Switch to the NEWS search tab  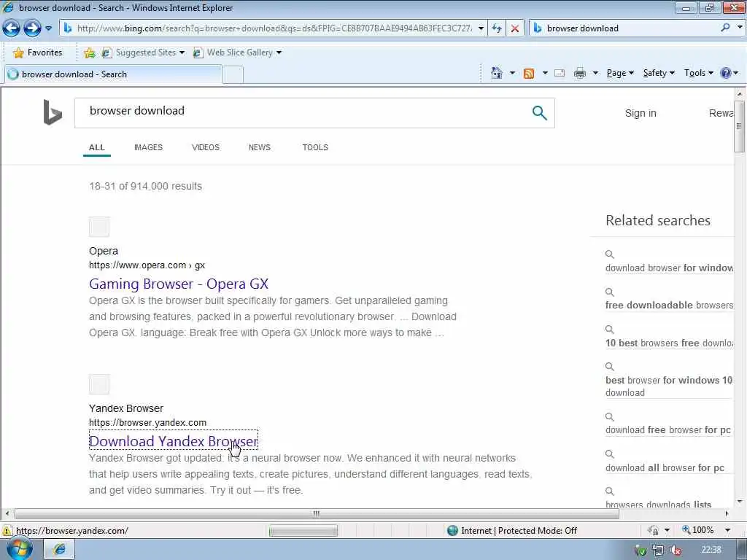pyautogui.click(x=259, y=147)
